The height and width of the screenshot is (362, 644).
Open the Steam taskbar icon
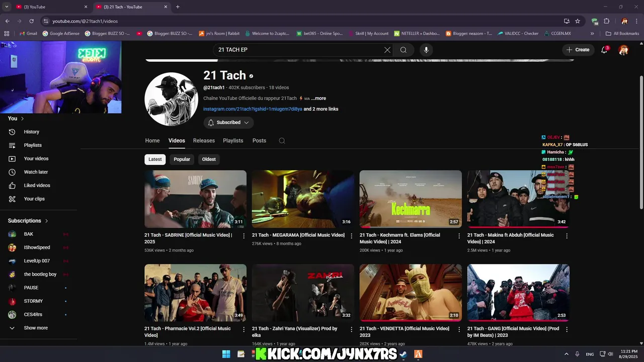click(403, 354)
